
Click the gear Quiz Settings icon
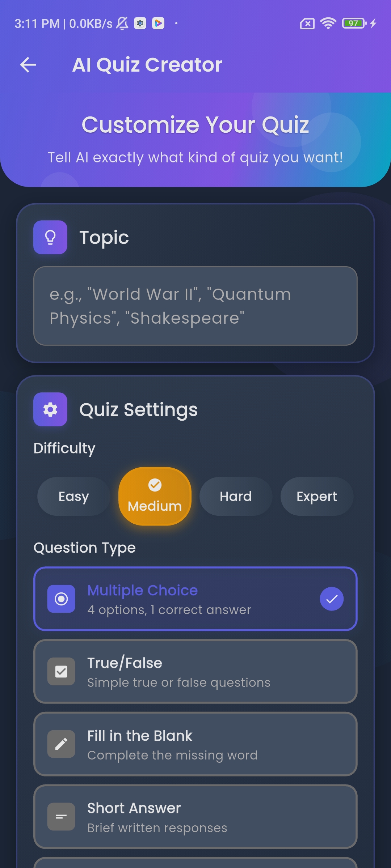50,409
